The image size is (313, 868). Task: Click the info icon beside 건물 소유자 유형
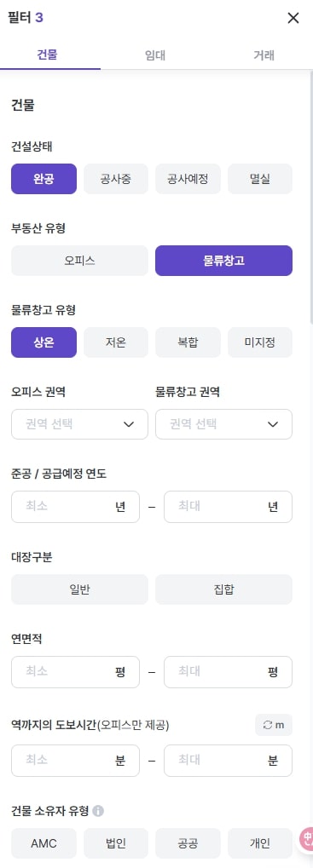pos(98,812)
